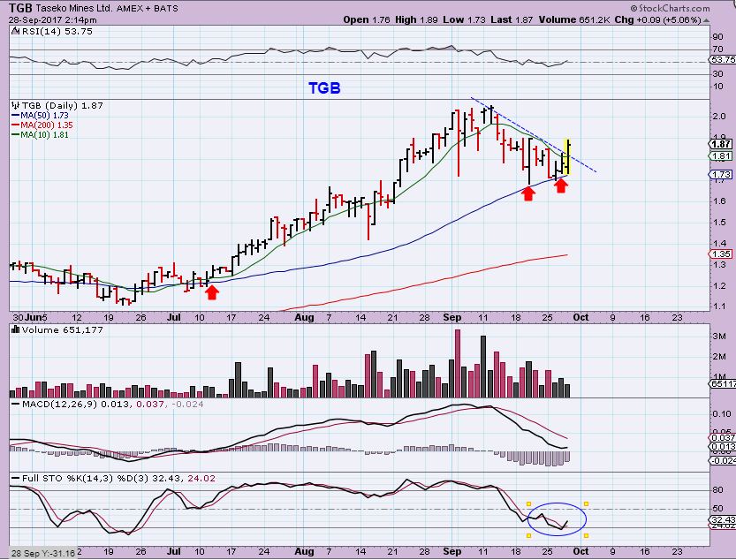Screen dimensions: 736x560
Task: Click the top-right yellow handle near the ellipse
Action: coord(586,504)
